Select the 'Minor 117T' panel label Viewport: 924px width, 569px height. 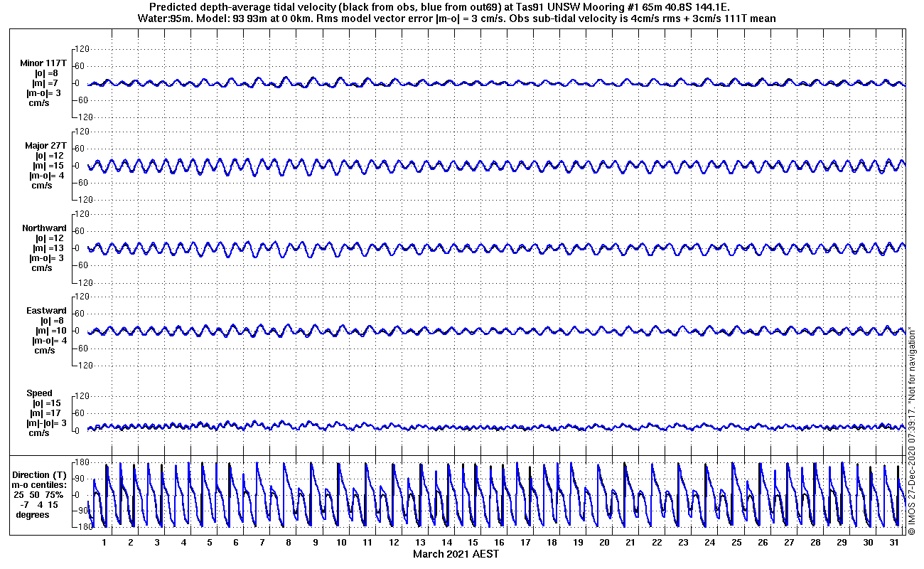[x=43, y=63]
